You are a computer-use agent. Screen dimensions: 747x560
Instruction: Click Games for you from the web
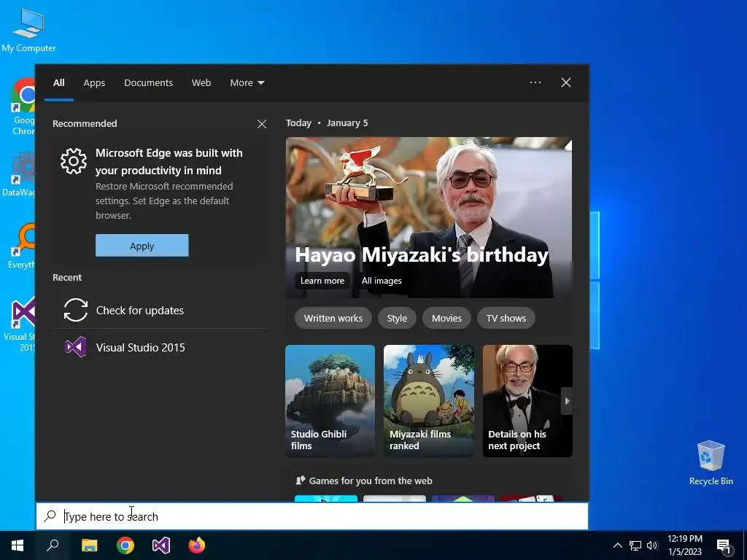click(x=371, y=481)
